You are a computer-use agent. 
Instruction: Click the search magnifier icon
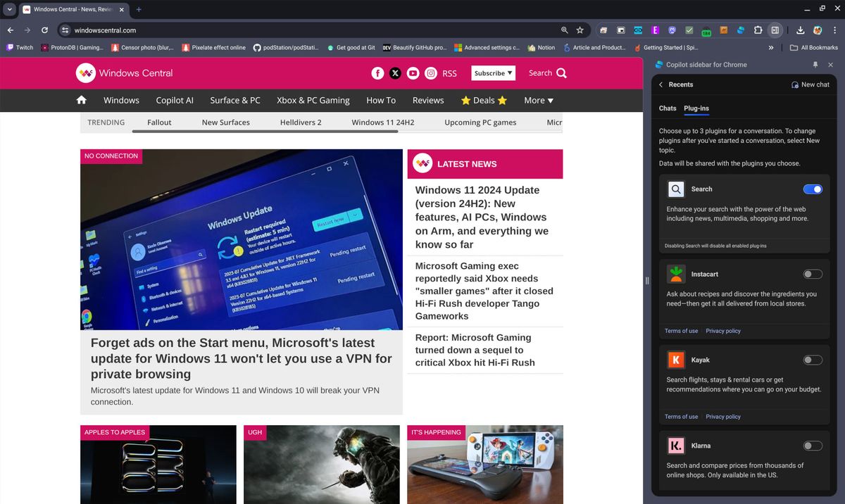coord(561,73)
